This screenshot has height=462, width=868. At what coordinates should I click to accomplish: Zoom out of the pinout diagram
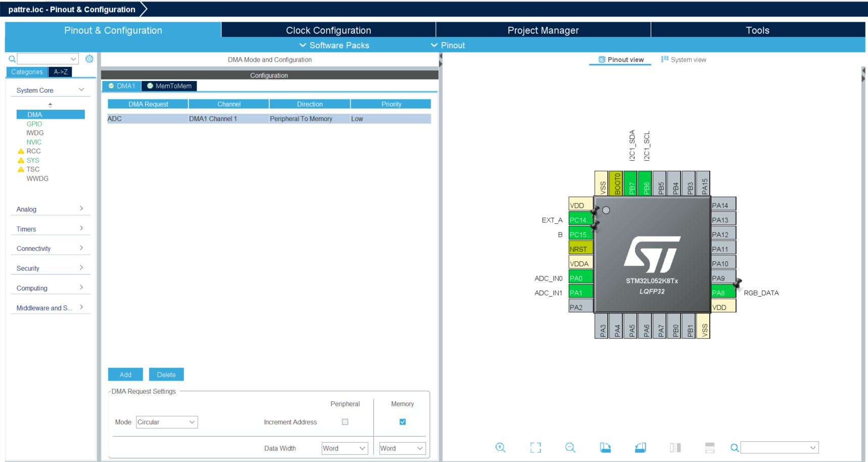point(570,447)
